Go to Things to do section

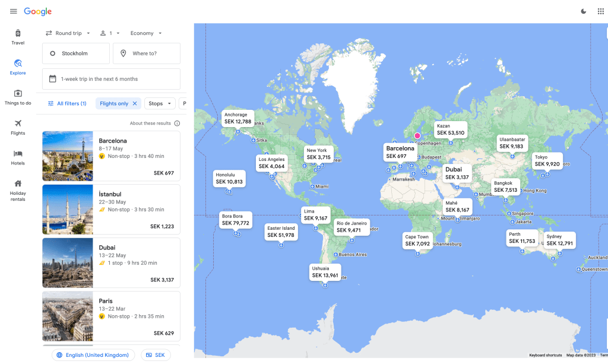tap(18, 97)
